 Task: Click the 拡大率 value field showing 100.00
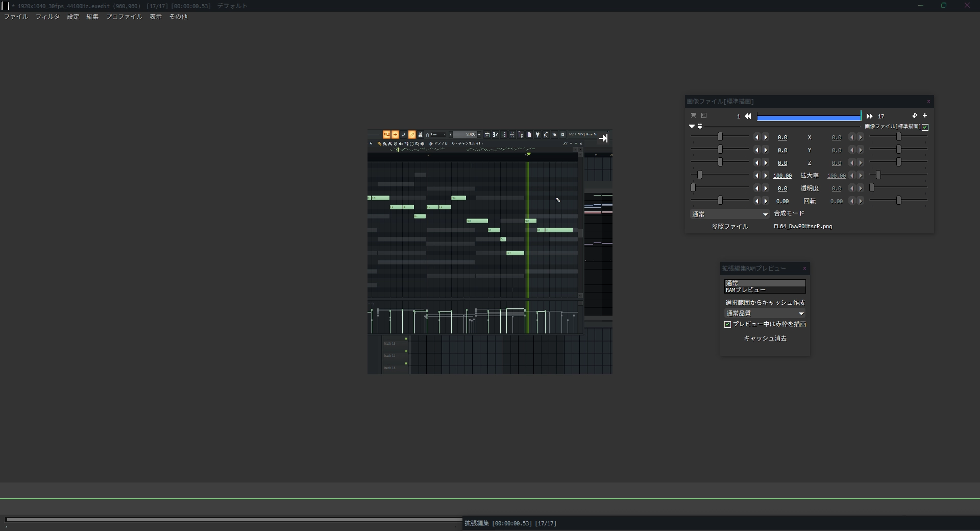(782, 176)
